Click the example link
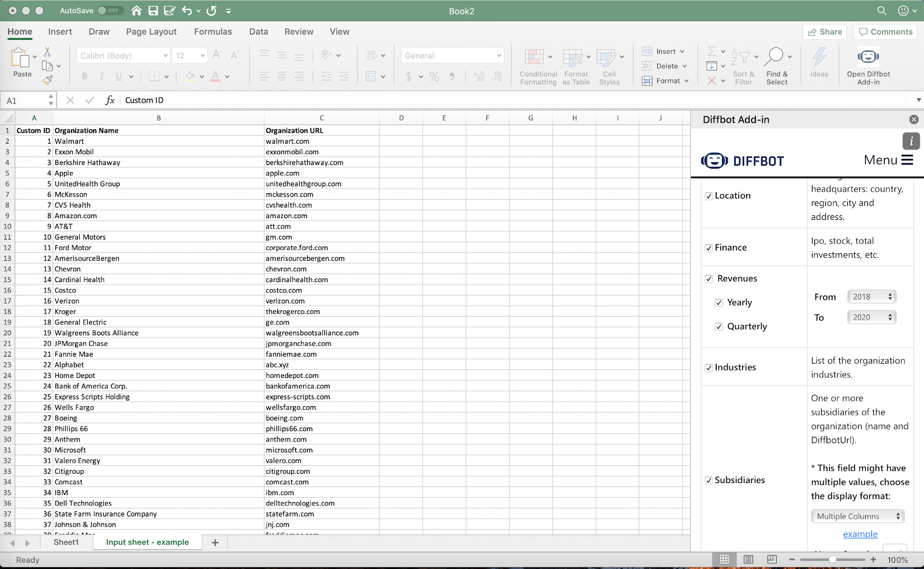The width and height of the screenshot is (924, 569). (860, 534)
